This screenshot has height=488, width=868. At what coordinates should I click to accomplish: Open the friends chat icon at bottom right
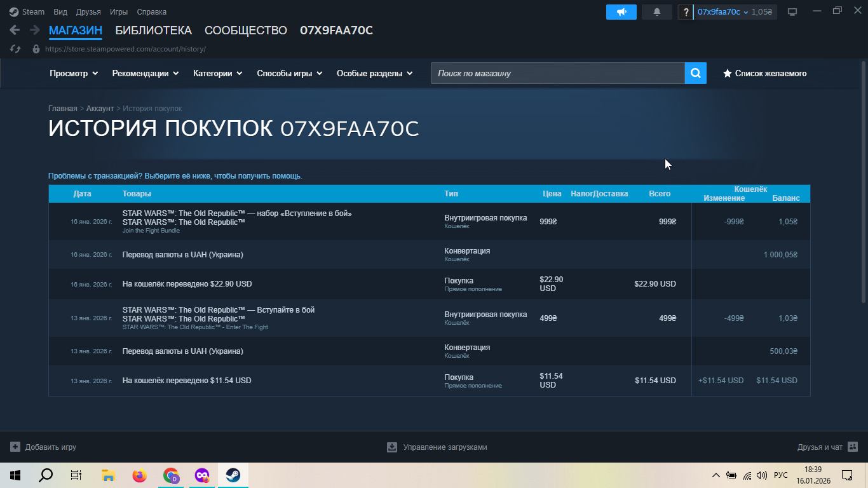tap(853, 447)
